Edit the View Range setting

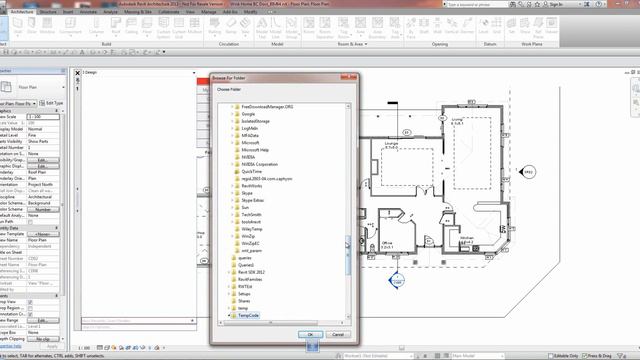tap(43, 320)
